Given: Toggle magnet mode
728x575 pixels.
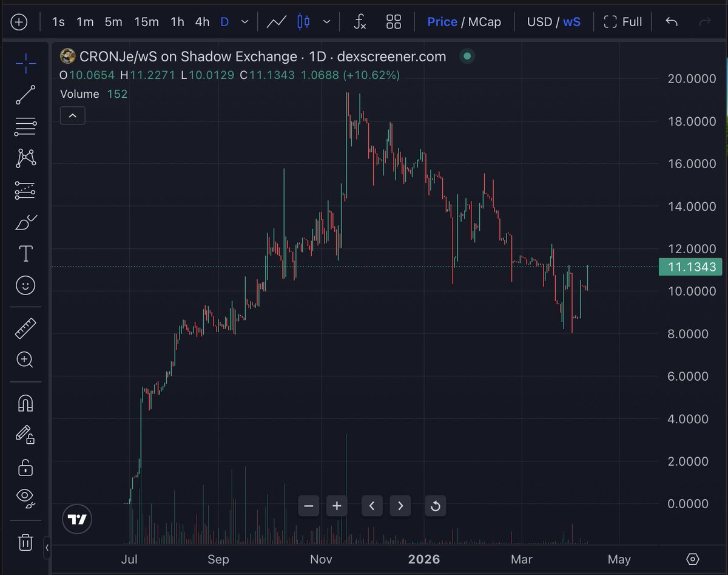Looking at the screenshot, I should click(x=25, y=403).
